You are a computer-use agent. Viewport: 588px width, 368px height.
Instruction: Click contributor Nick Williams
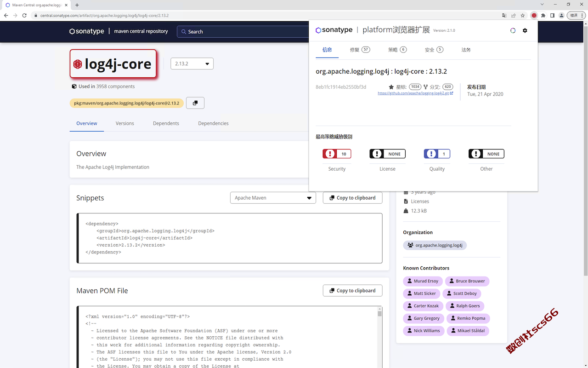click(424, 331)
